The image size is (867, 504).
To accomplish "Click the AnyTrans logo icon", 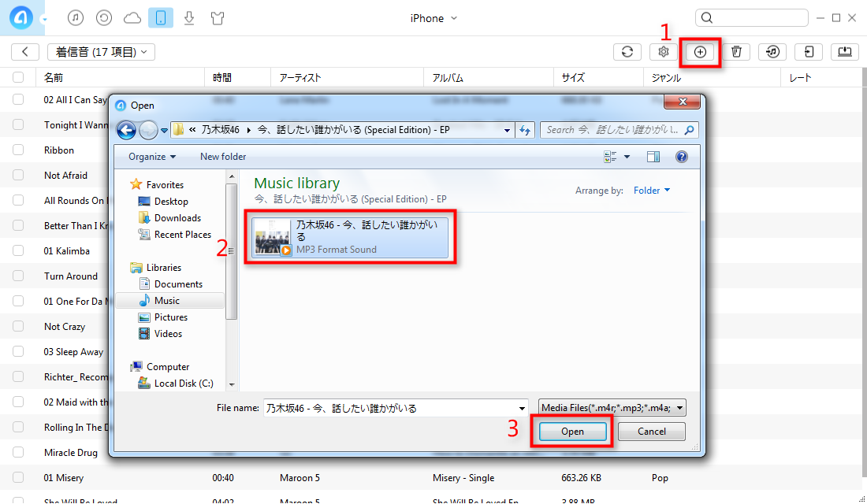I will point(21,17).
